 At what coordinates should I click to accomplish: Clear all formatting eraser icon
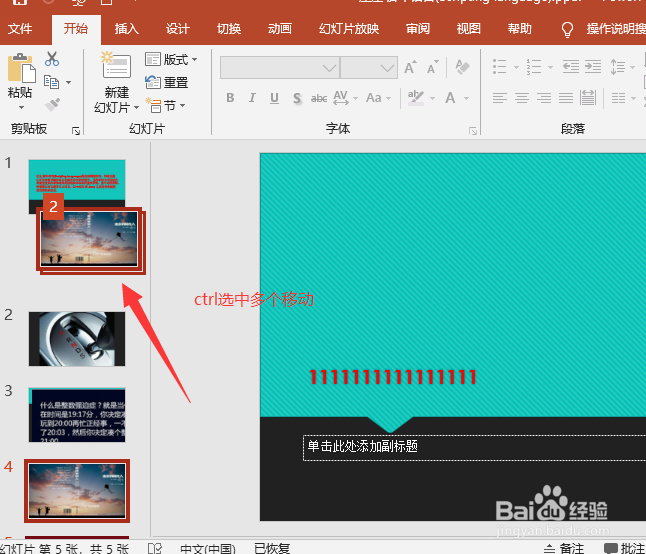pyautogui.click(x=462, y=67)
